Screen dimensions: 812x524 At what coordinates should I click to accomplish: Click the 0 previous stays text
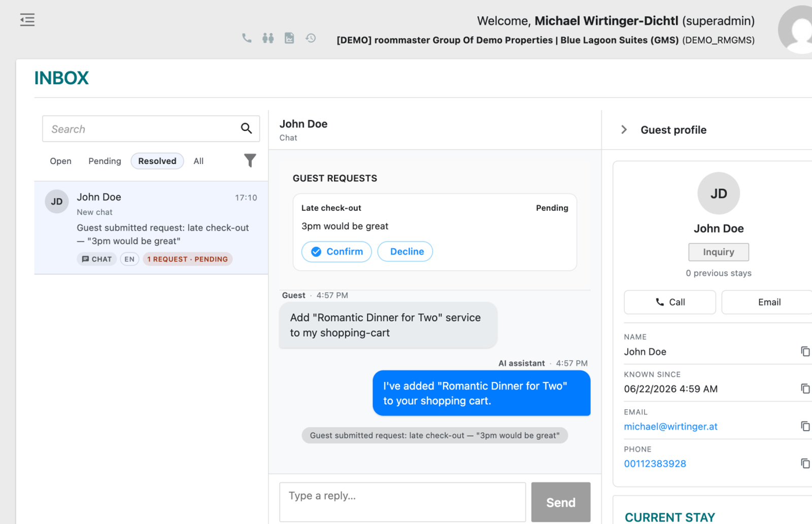(x=719, y=273)
